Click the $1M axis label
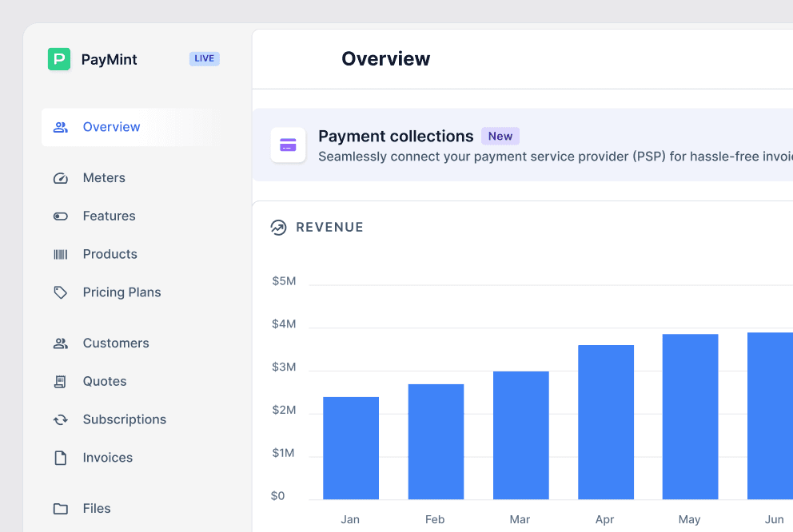Image resolution: width=793 pixels, height=532 pixels. coord(283,453)
